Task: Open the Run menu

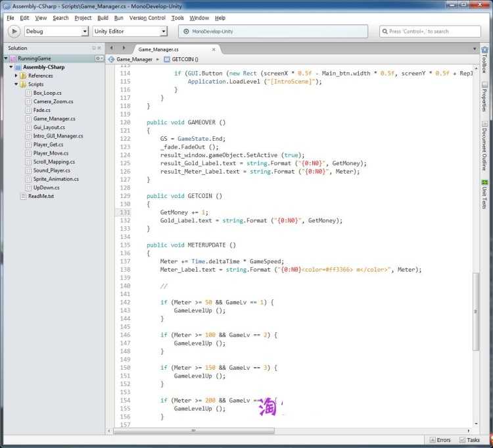Action: coord(118,18)
